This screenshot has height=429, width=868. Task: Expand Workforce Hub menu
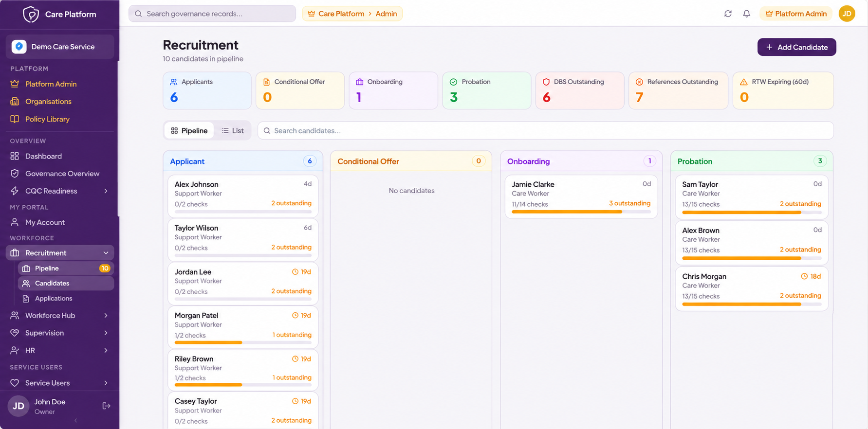click(106, 315)
